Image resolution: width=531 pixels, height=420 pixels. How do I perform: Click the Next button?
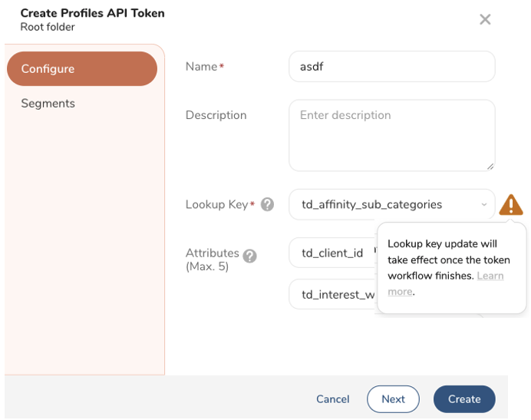point(393,399)
